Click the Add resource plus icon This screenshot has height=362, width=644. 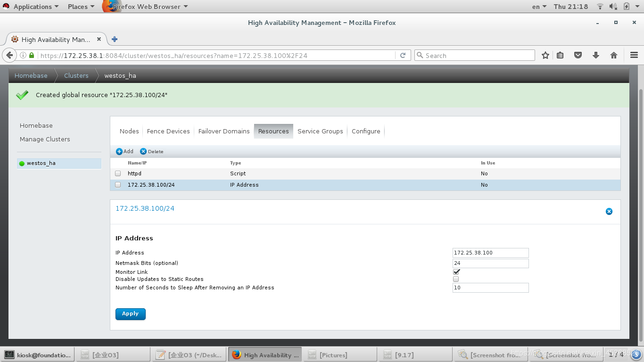tap(119, 151)
